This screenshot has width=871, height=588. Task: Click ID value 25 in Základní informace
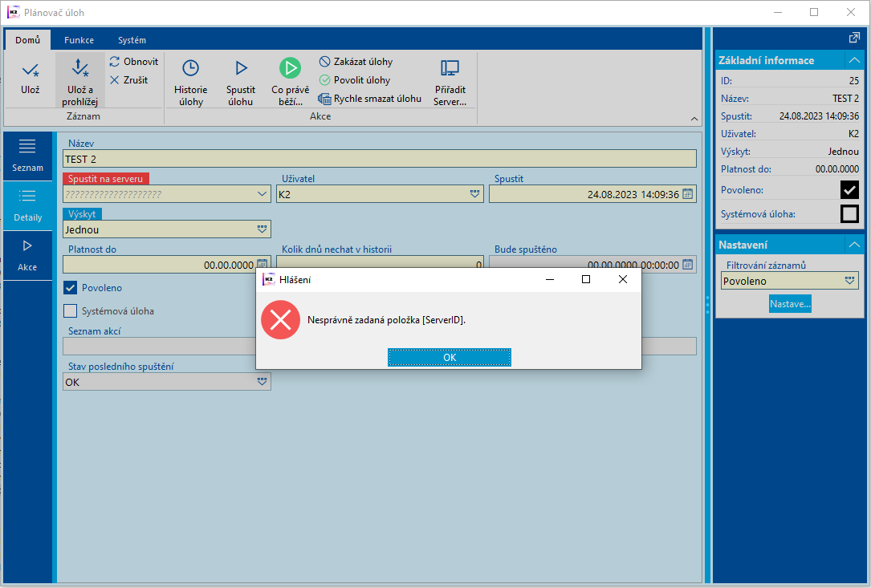[854, 80]
